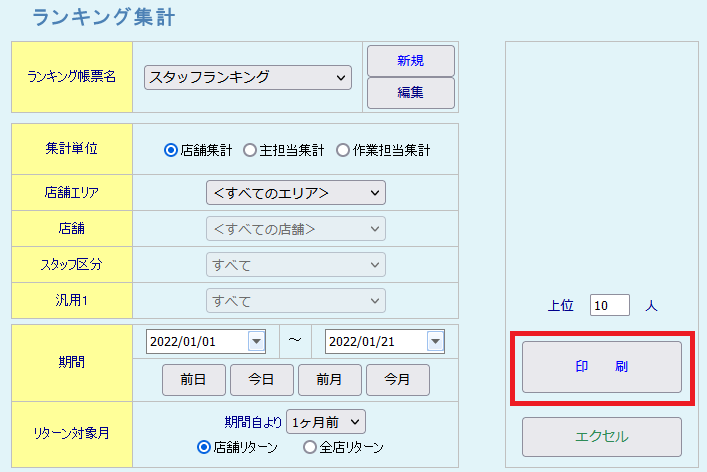Click the 上位 count input field

coord(609,305)
